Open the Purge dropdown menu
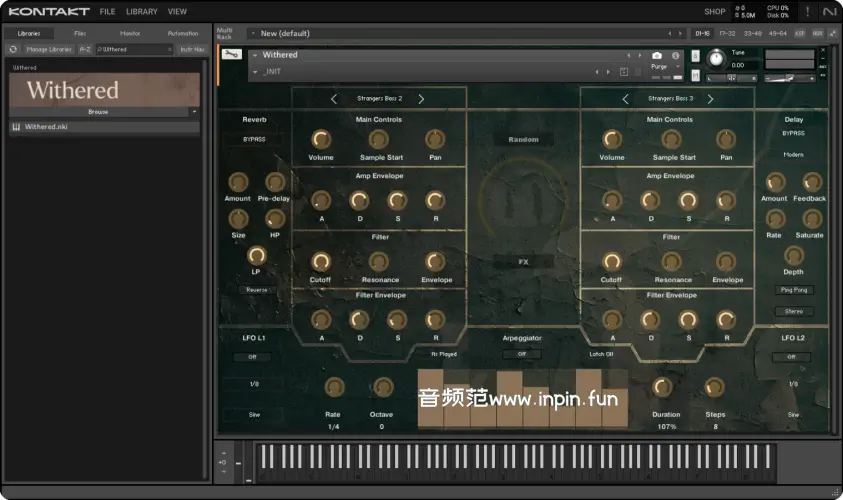Image resolution: width=843 pixels, height=500 pixels. point(661,67)
